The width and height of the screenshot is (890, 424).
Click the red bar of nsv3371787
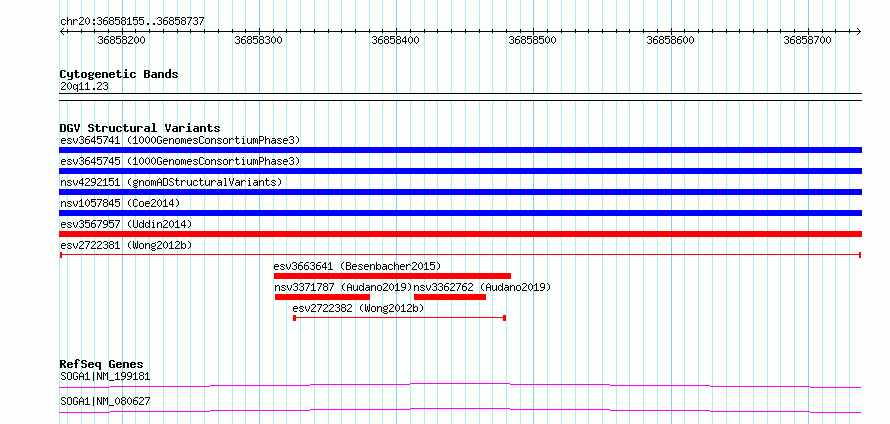point(322,297)
